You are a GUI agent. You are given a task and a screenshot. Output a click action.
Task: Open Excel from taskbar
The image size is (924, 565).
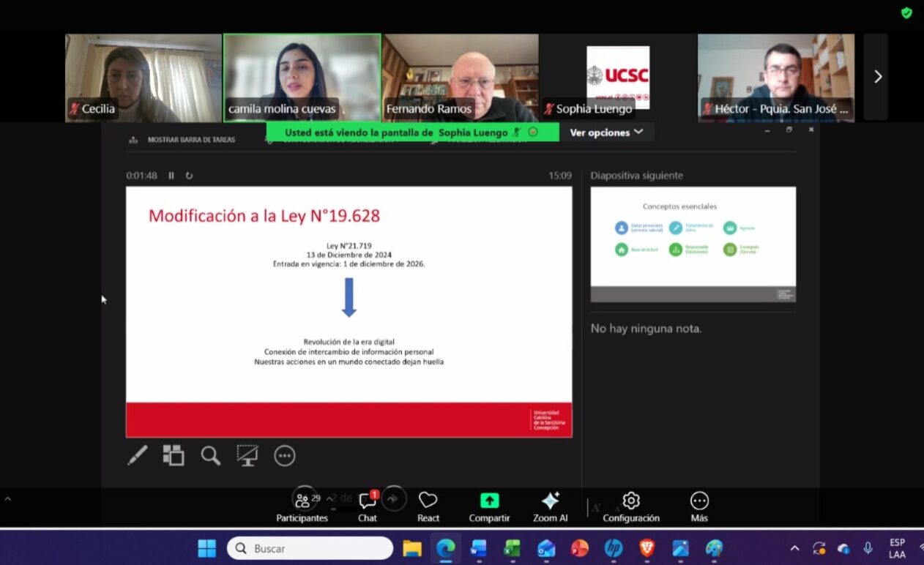512,548
